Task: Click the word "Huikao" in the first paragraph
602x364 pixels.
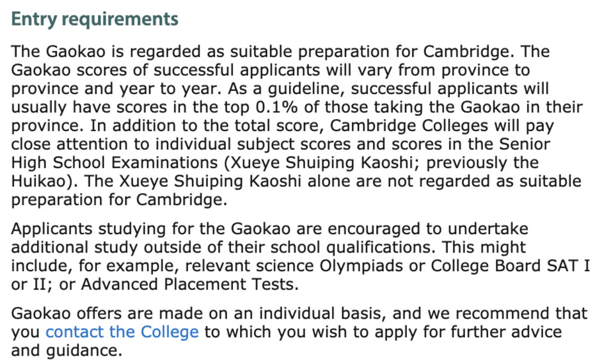Action: (x=40, y=181)
